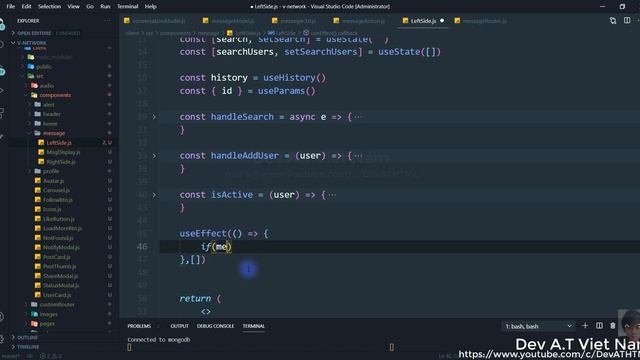Expand the audio folder

[x=47, y=86]
